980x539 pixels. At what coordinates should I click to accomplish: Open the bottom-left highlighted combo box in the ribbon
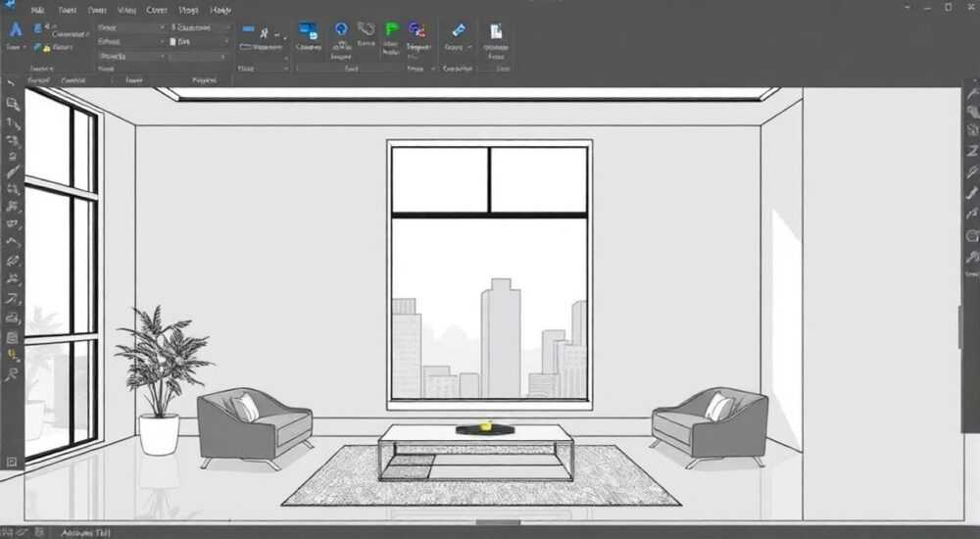tap(131, 56)
